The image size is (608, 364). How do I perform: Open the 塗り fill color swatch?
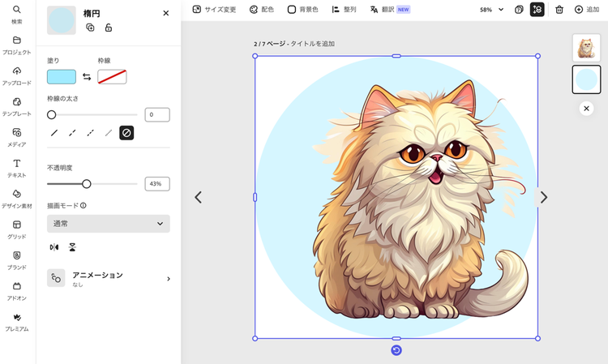click(62, 77)
